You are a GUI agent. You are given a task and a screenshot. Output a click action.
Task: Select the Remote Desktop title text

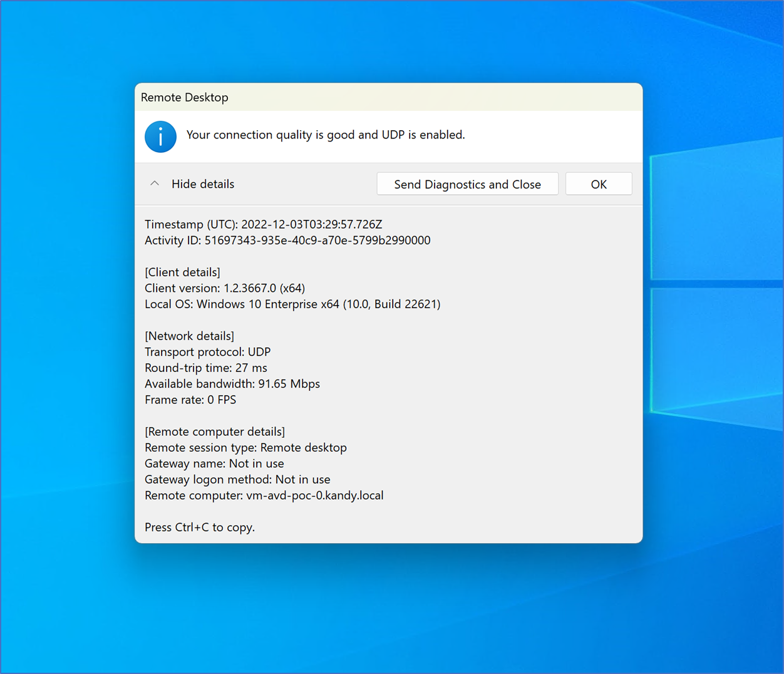click(185, 98)
